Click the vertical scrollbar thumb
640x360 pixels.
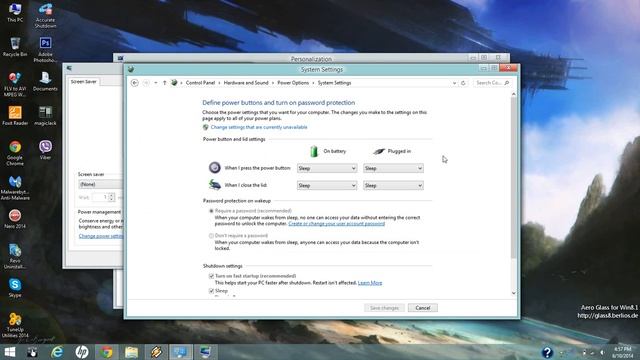tap(513, 178)
